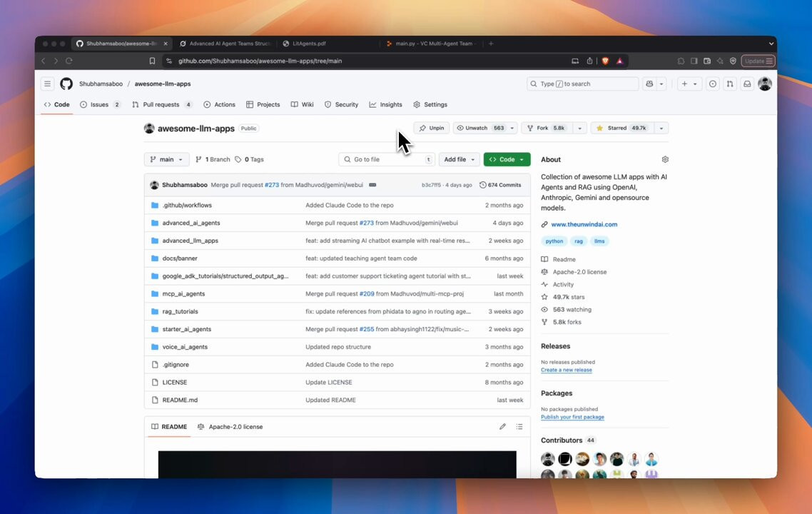Toggle the browser sidebar panel icon
Image resolution: width=812 pixels, height=514 pixels.
click(694, 61)
